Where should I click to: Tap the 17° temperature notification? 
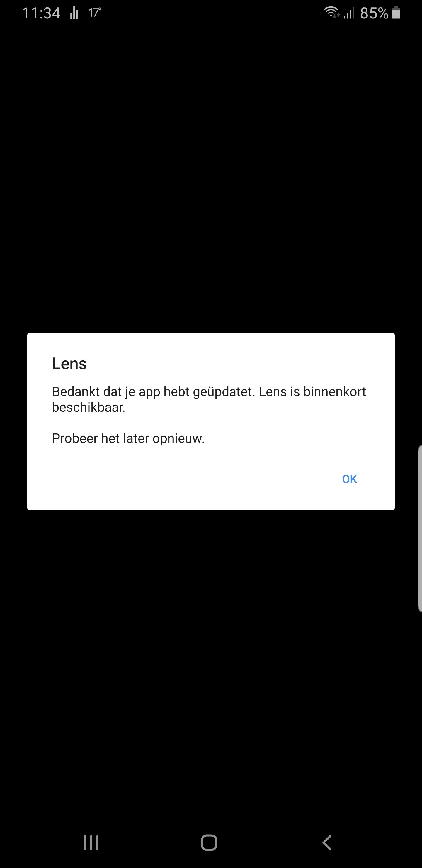point(94,13)
